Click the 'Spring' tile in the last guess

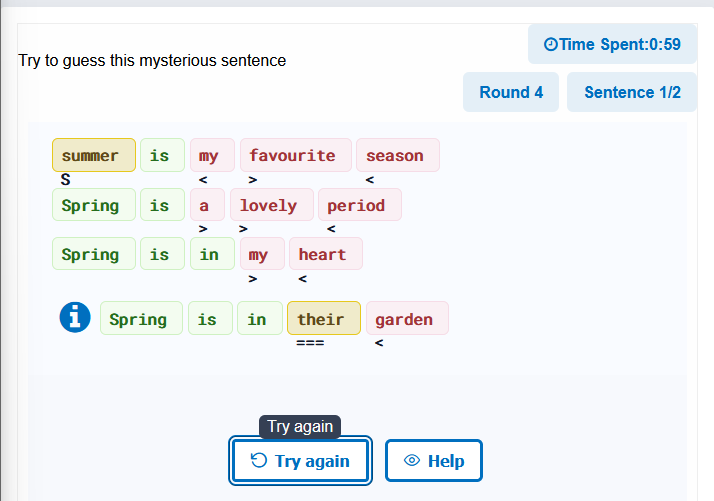tap(141, 318)
